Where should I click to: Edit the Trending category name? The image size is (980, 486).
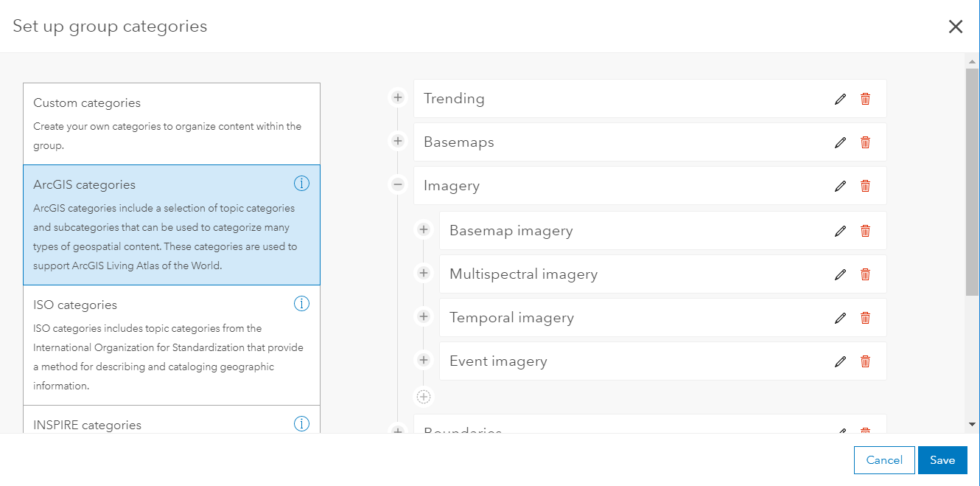pos(841,99)
